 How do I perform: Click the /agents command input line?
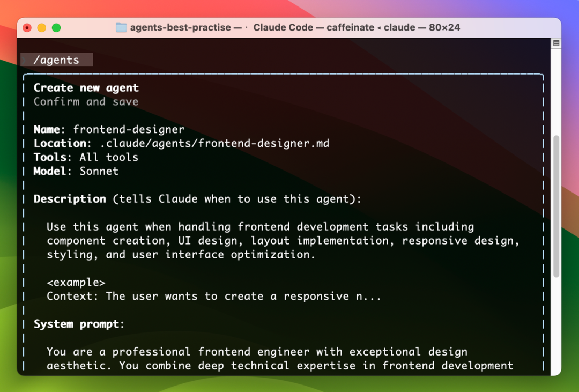pos(56,60)
